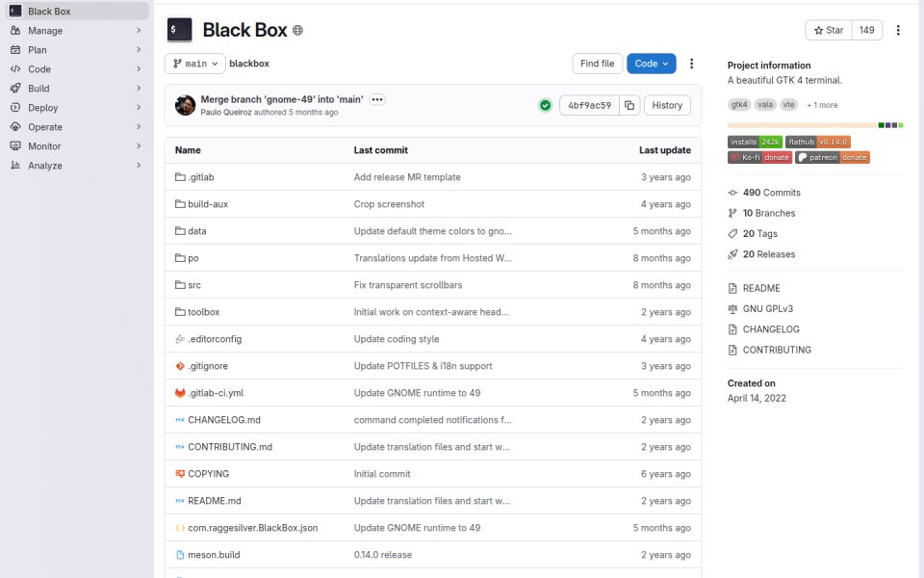The width and height of the screenshot is (924, 578).
Task: Select the vala topic tag
Action: [x=765, y=105]
